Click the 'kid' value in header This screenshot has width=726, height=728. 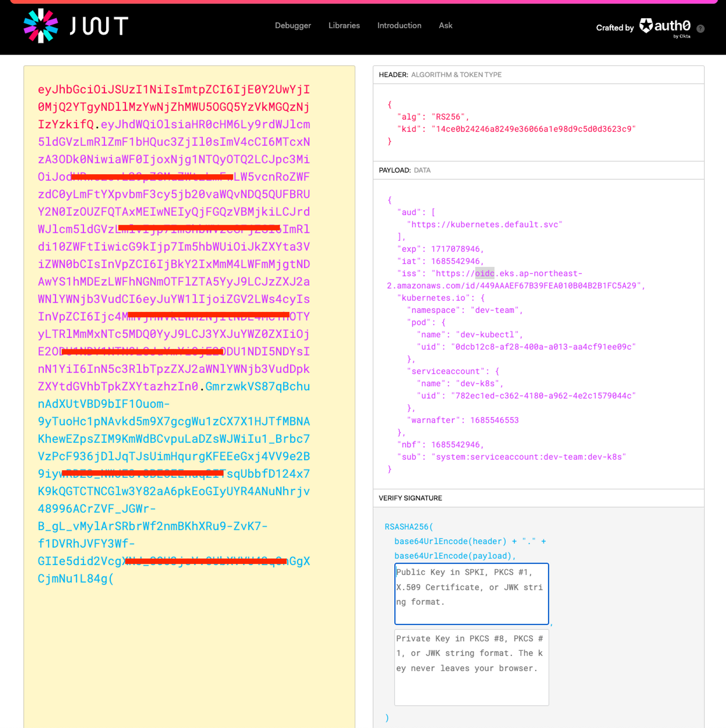[533, 129]
